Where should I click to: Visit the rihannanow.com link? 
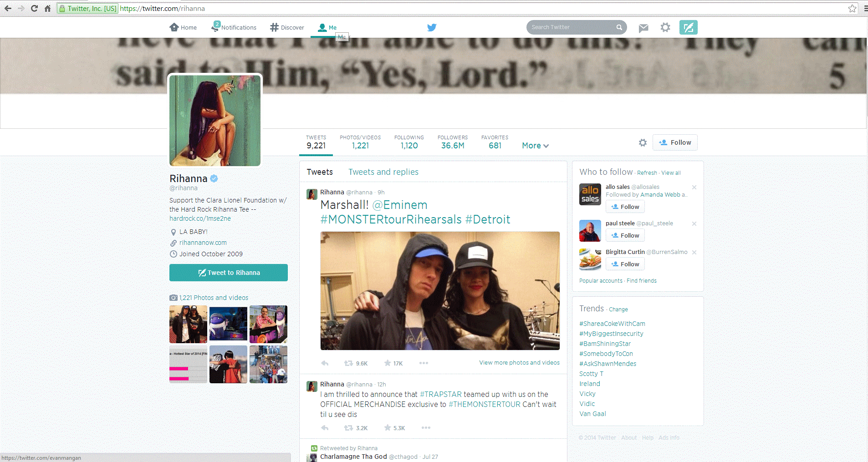pyautogui.click(x=203, y=243)
